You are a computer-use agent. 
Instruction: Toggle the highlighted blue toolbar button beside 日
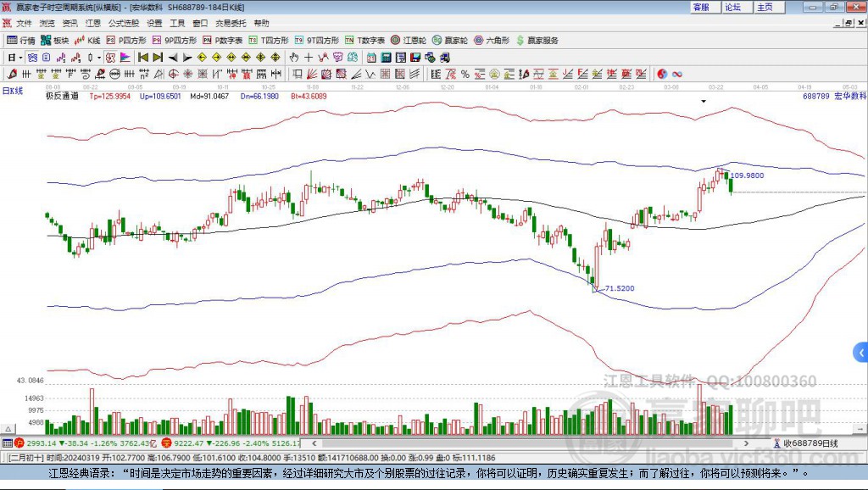[33, 58]
